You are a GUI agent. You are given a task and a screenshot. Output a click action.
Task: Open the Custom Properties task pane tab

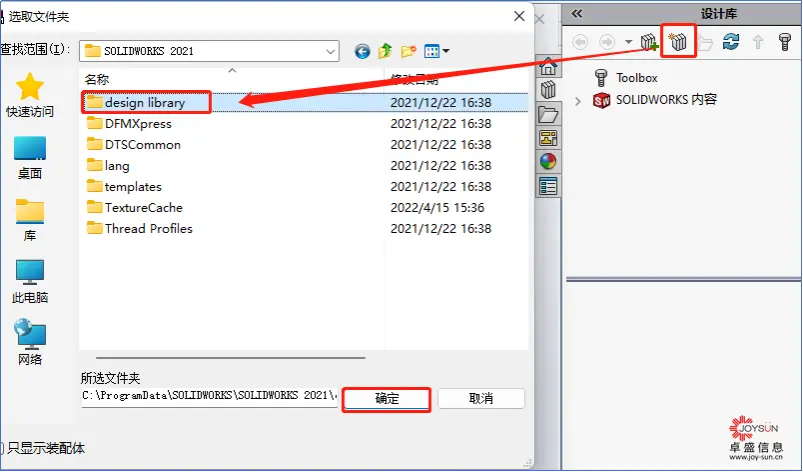(x=548, y=186)
